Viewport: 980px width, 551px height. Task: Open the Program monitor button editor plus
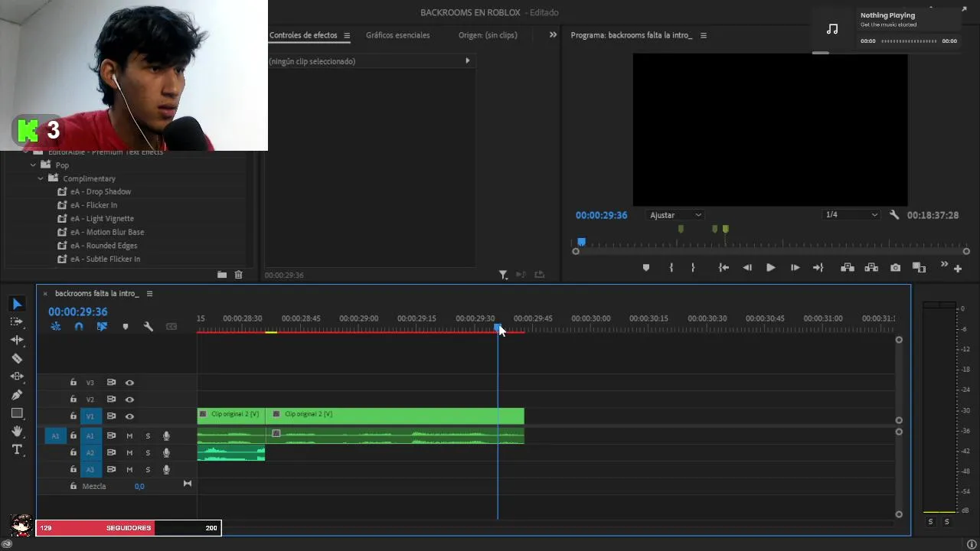(958, 269)
